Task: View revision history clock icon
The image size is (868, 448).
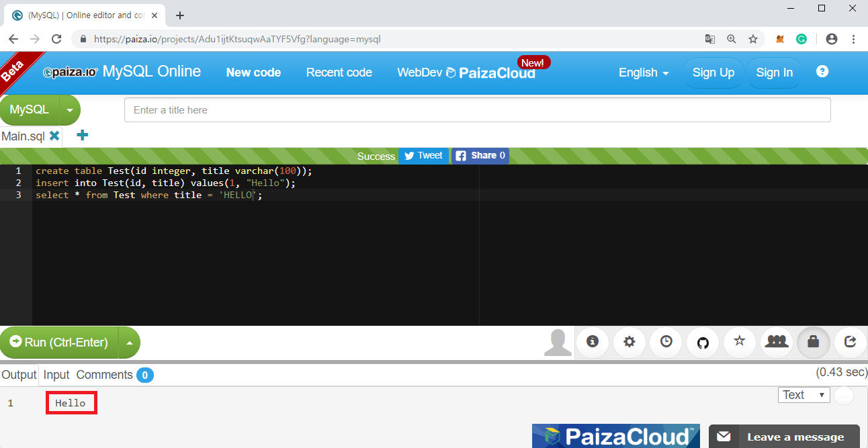Action: click(x=666, y=342)
